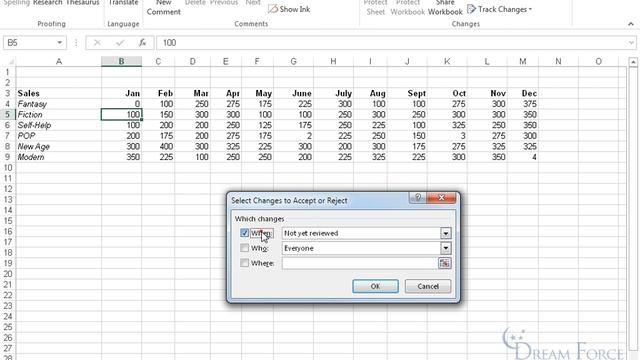The width and height of the screenshot is (640, 360).
Task: Click New Comment in ribbon
Action: 164,7
